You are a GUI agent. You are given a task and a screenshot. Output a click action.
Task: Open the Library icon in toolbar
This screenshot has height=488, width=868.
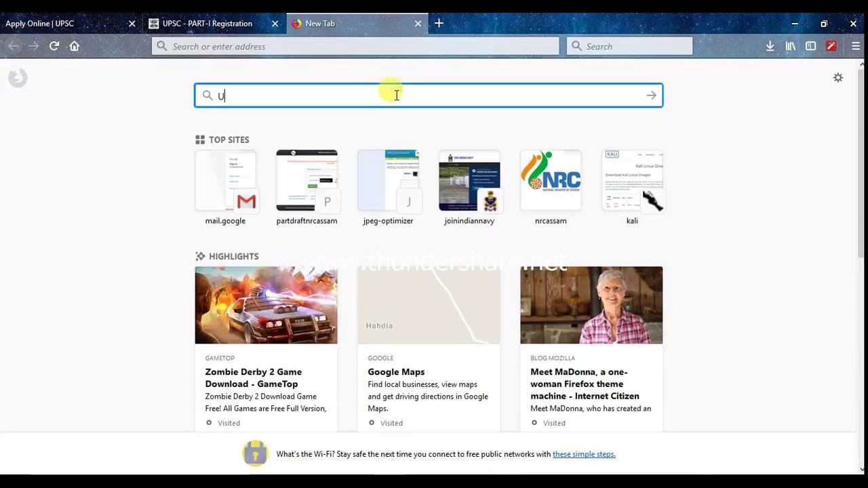pyautogui.click(x=790, y=46)
